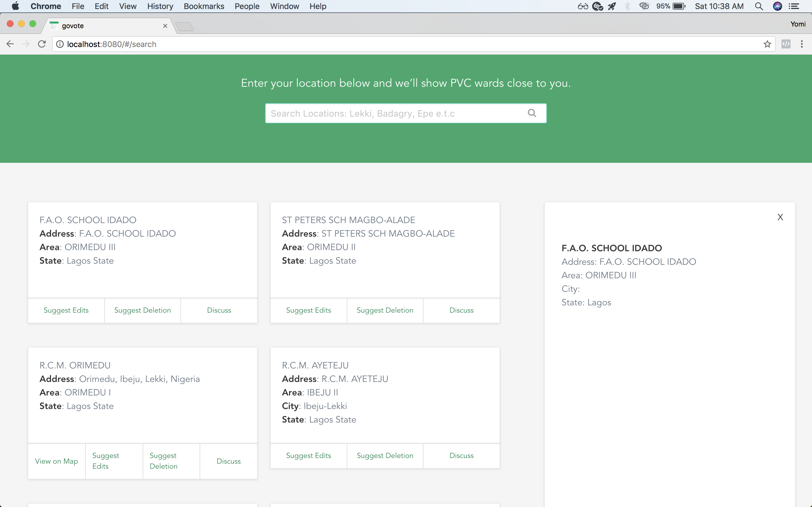Screen dimensions: 812x507
Task: Click inside the Search Locations input field
Action: click(x=386, y=113)
